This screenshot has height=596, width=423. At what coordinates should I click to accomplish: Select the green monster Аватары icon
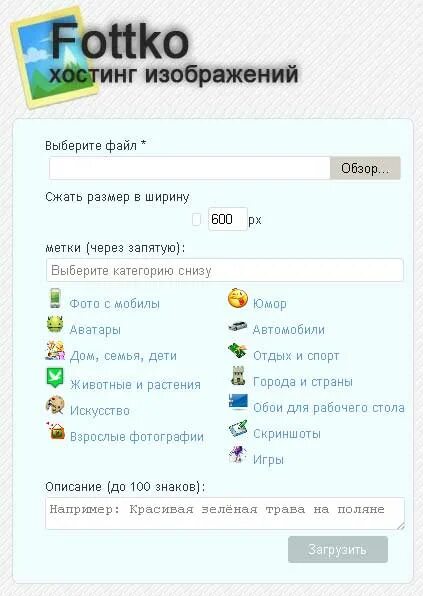[x=55, y=324]
